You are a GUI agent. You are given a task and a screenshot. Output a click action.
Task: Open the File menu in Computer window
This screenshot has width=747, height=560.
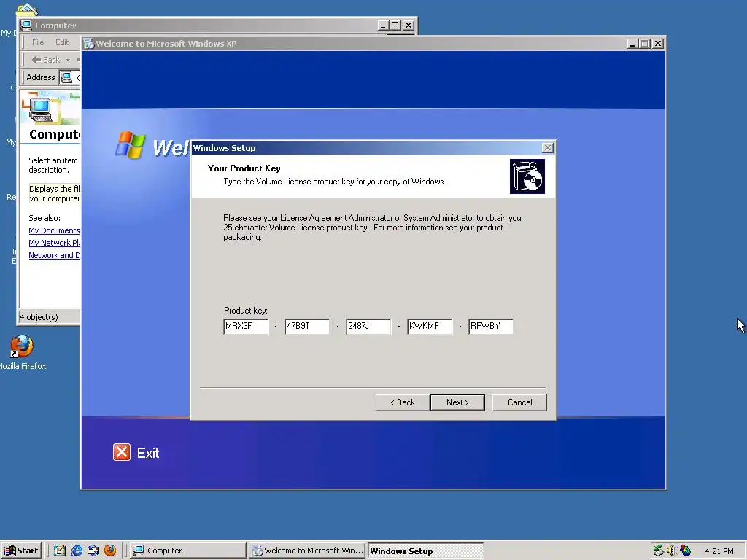click(38, 42)
